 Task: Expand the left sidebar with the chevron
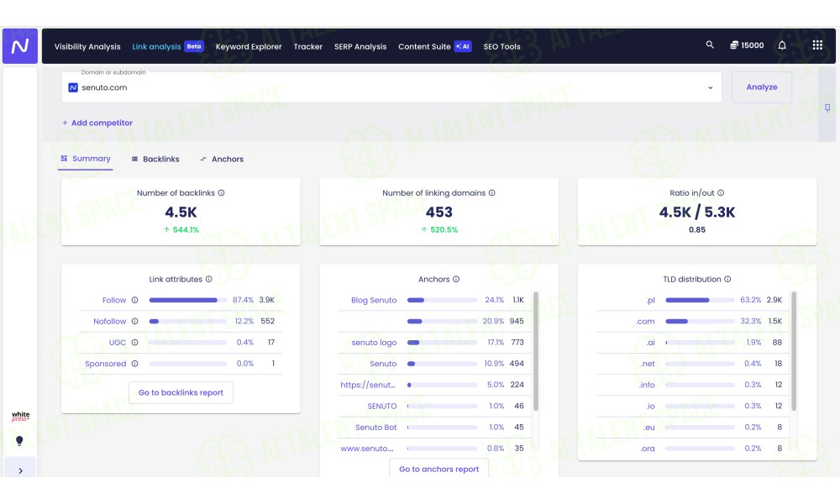pos(20,470)
